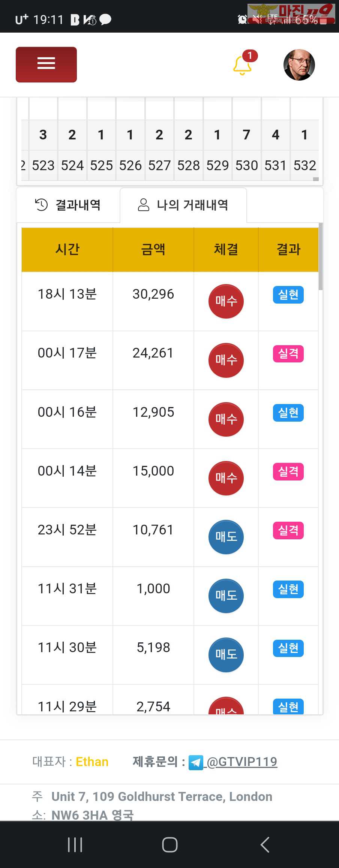This screenshot has width=339, height=868.
Task: Click the 금액 column header
Action: (153, 249)
